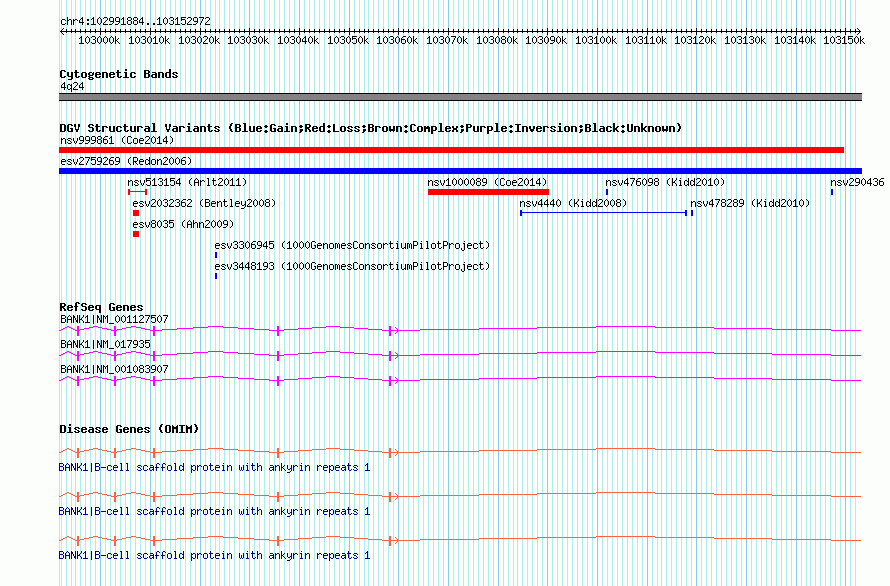Select the nsv478289 variant marker
The image size is (890, 586).
click(x=692, y=213)
